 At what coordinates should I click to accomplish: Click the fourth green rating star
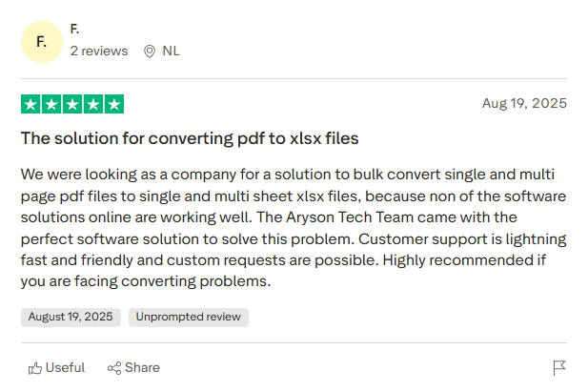tap(93, 104)
